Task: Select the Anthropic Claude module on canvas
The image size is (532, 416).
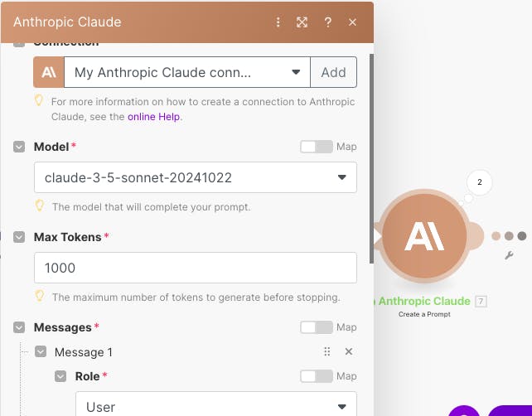Action: tap(424, 235)
